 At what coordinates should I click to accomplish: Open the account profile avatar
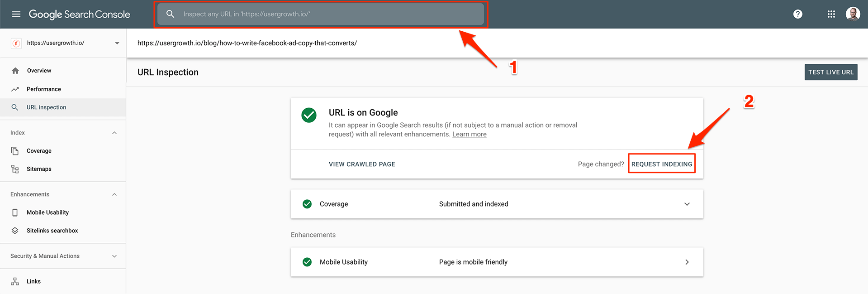tap(853, 14)
